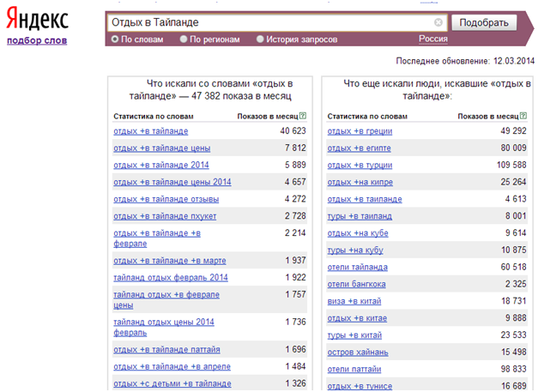This screenshot has width=538, height=392.
Task: Click the value 109 588
Action: pos(511,165)
